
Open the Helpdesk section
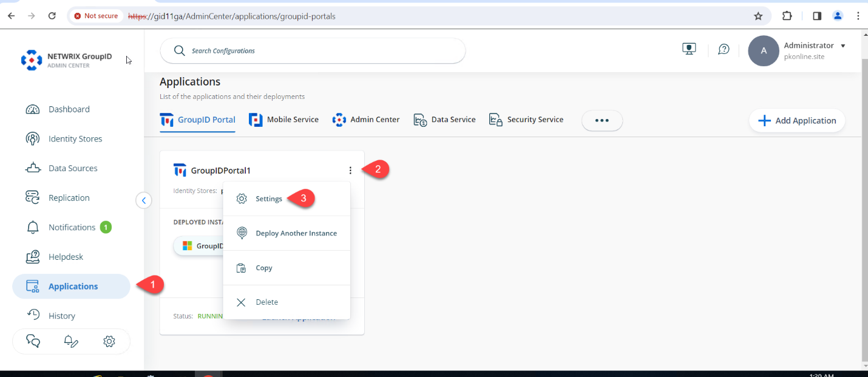[x=66, y=256]
